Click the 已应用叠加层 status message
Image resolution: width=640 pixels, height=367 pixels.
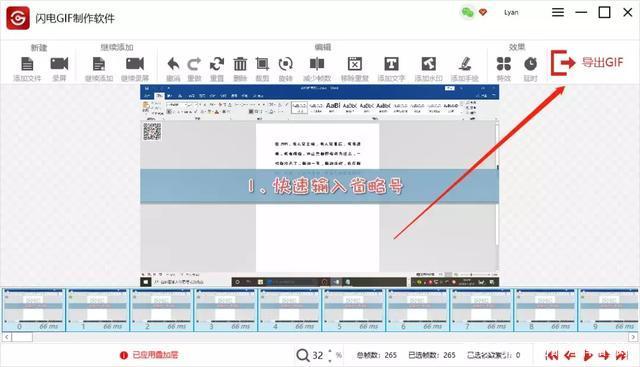pos(156,355)
